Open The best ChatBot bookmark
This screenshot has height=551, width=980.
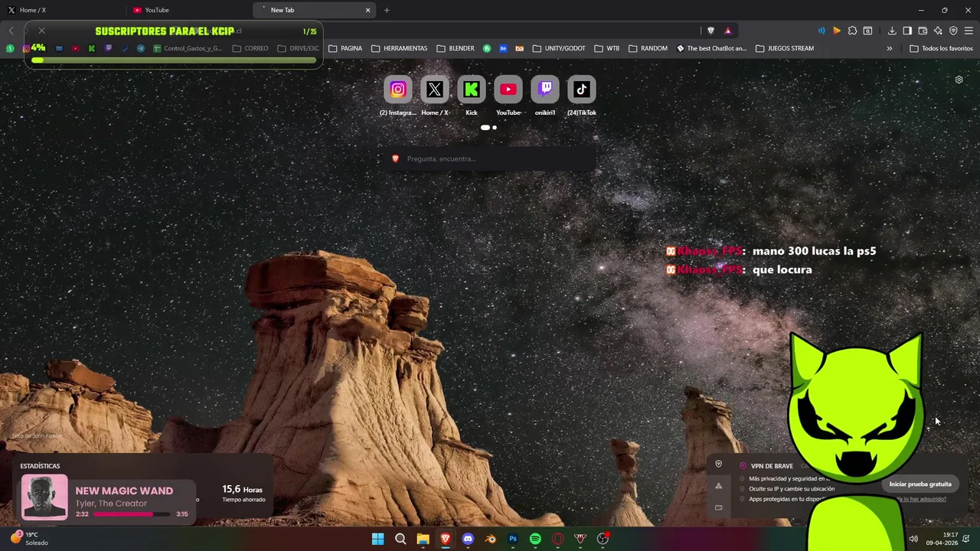711,48
